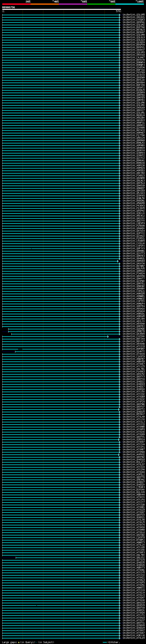
Task: Click hit label UniRef100_C7EAE3
Action: pyautogui.click(x=133, y=487)
